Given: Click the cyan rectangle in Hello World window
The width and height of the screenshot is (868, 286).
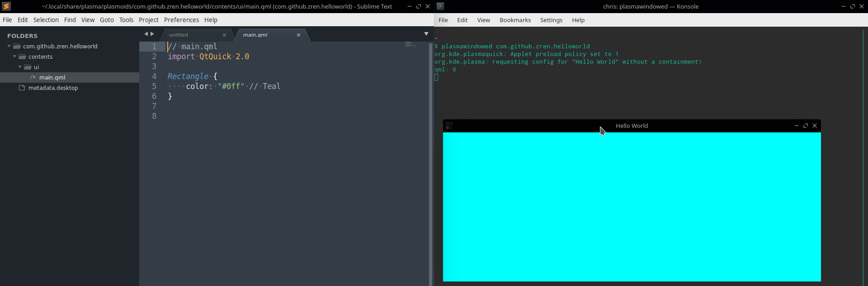Looking at the screenshot, I should point(632,207).
